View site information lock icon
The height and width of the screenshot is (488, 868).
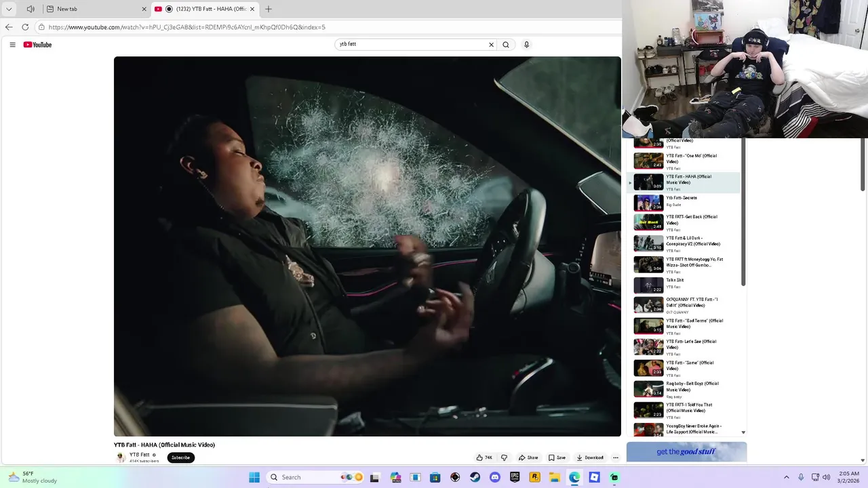pyautogui.click(x=41, y=27)
